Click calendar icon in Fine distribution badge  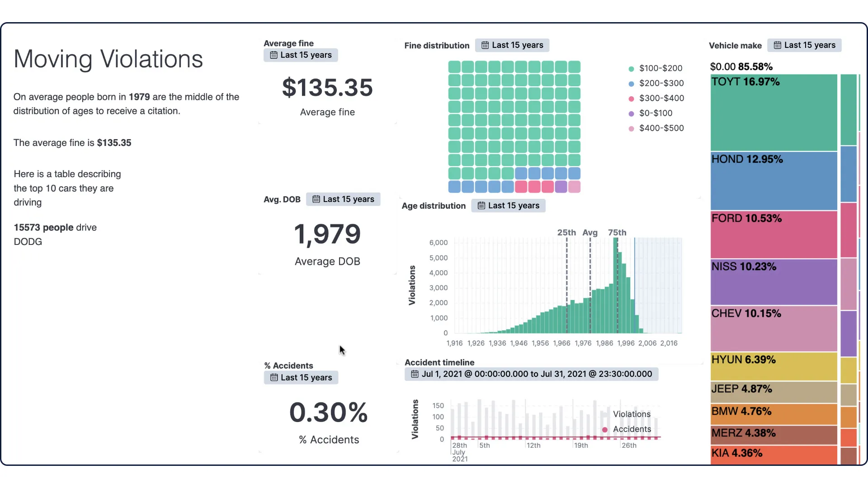(x=485, y=45)
